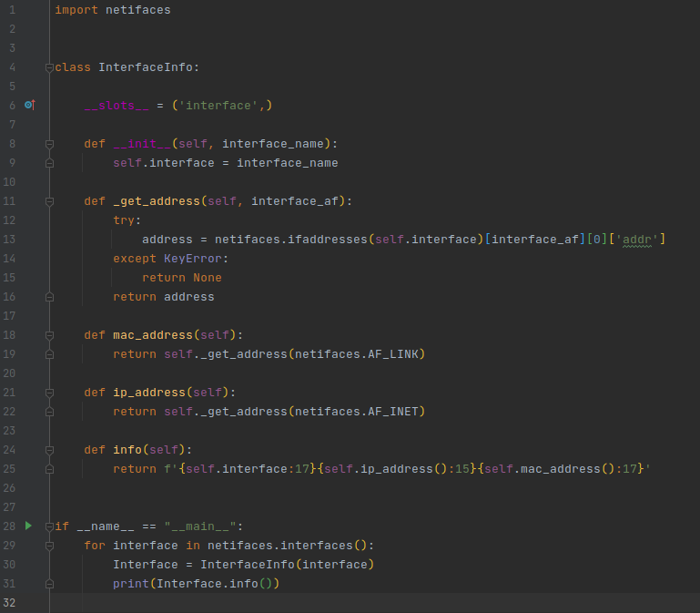Click fold end marker at line 19

tap(49, 354)
